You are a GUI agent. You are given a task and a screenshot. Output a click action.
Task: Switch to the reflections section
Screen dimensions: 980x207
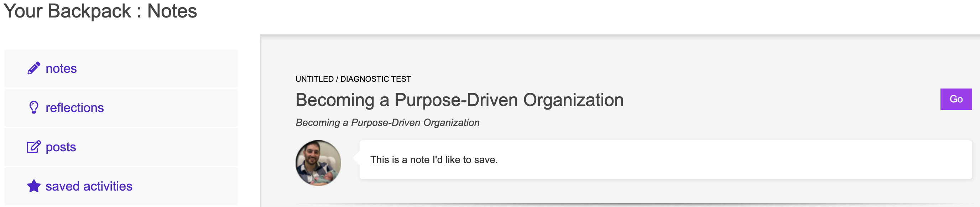pyautogui.click(x=74, y=108)
